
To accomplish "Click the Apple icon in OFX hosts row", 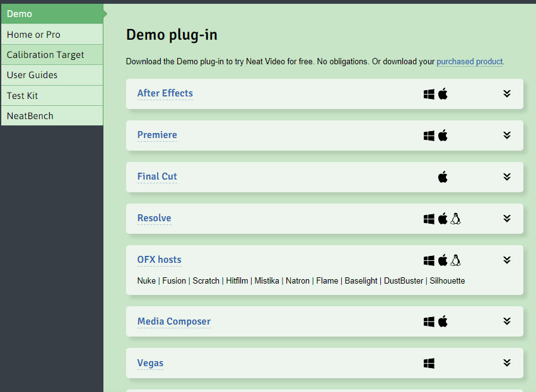I will click(x=443, y=260).
